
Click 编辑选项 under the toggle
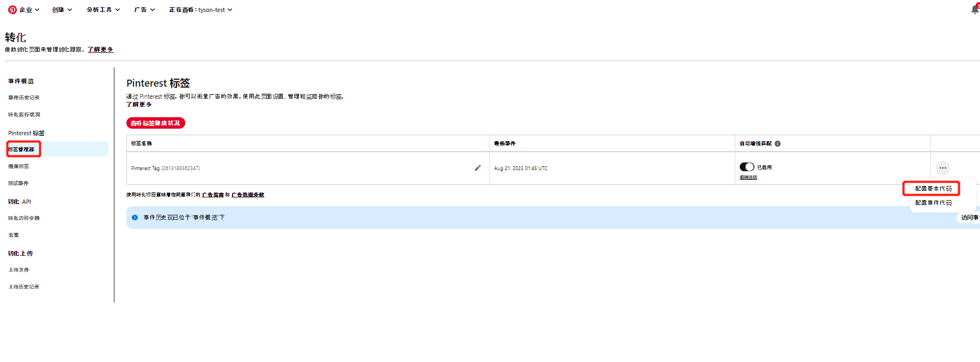pos(748,177)
